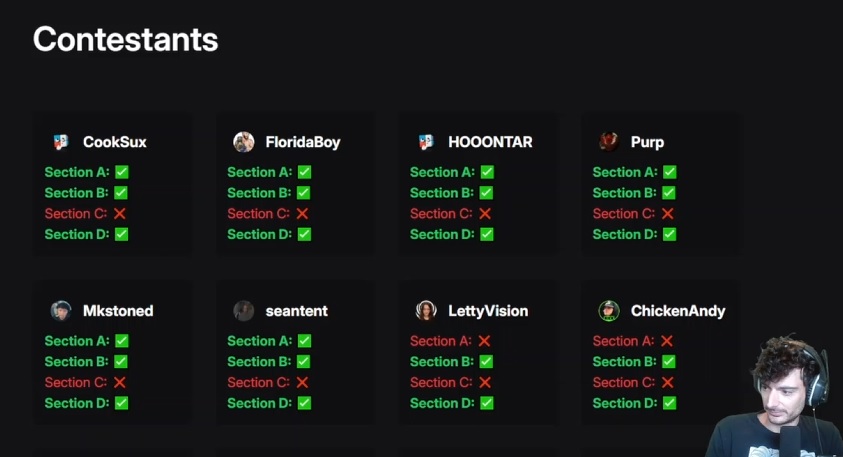Click ChickenAndy's Section B green checkmark
This screenshot has width=843, height=457.
click(x=668, y=362)
